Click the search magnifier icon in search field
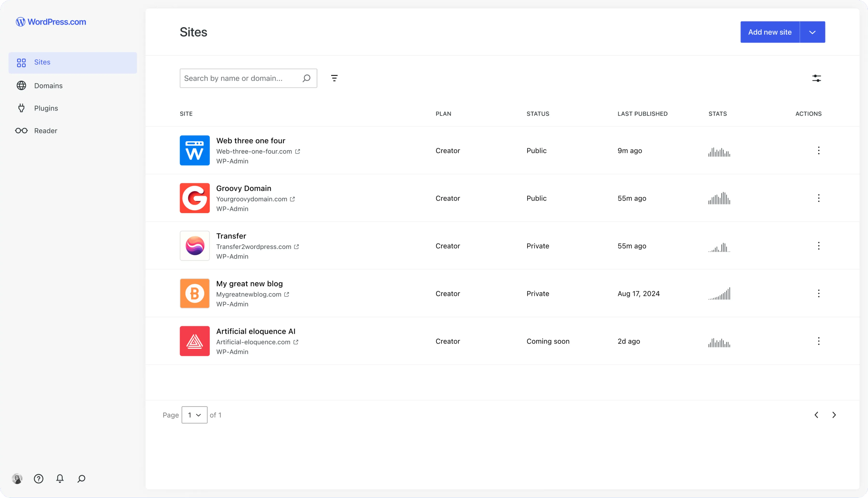This screenshot has height=498, width=868. coord(306,78)
